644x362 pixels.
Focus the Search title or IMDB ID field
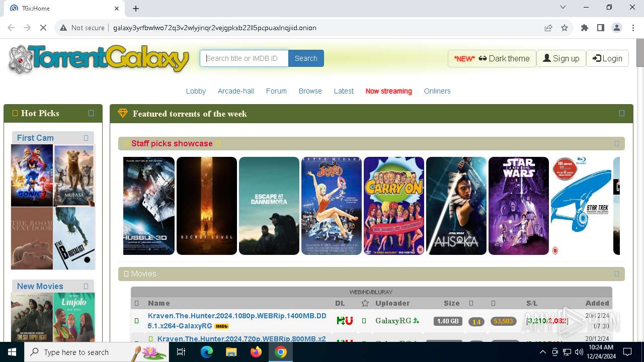coord(245,58)
